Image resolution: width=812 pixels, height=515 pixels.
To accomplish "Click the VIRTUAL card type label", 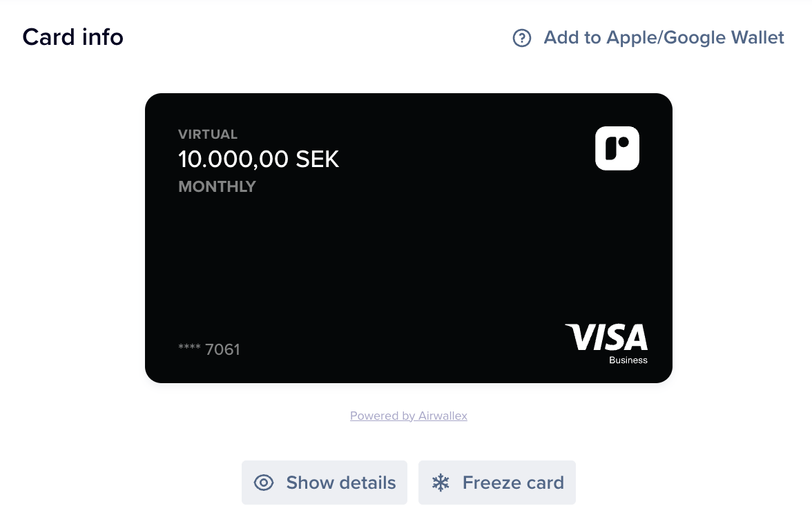I will [x=208, y=134].
